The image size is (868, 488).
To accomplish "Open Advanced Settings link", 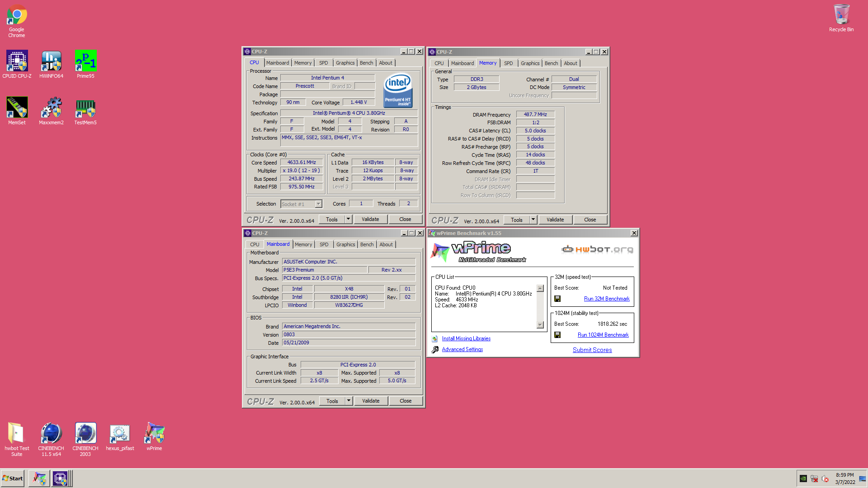I will pyautogui.click(x=462, y=349).
